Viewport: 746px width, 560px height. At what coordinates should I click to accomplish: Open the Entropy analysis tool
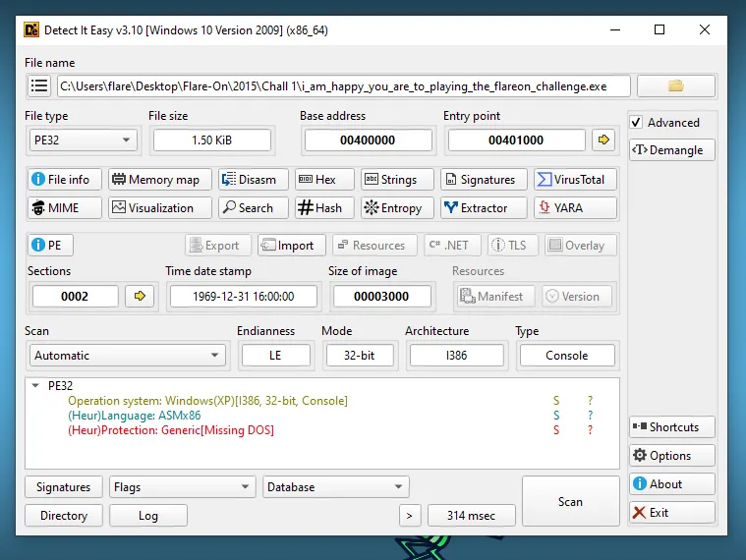click(x=392, y=208)
